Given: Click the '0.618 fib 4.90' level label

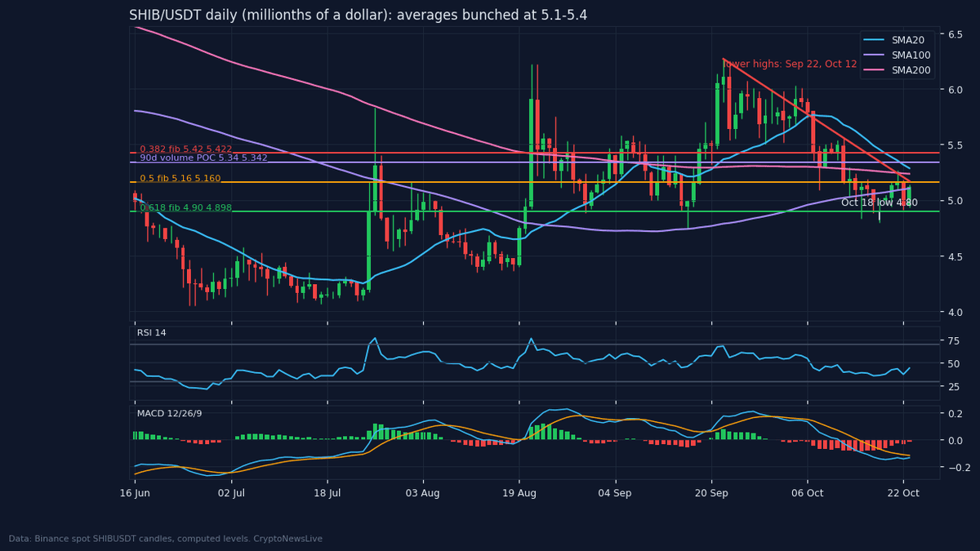Looking at the screenshot, I should tap(185, 208).
